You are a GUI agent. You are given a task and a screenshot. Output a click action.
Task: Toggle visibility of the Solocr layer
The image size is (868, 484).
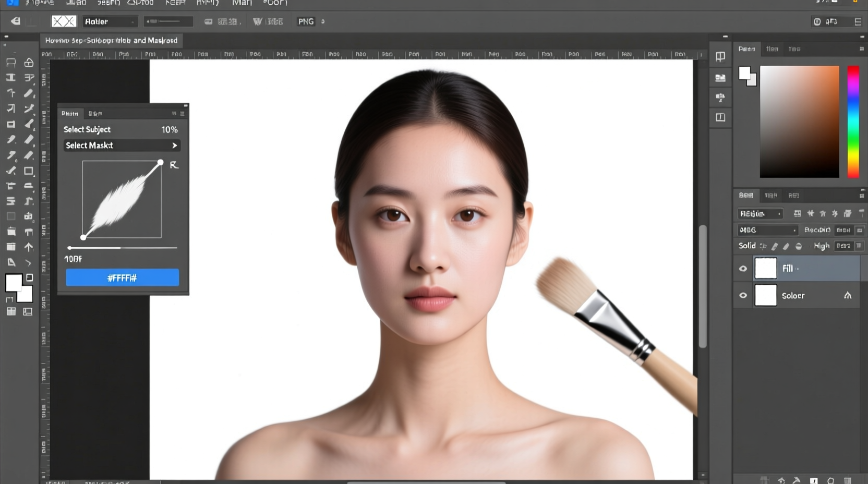(x=743, y=295)
